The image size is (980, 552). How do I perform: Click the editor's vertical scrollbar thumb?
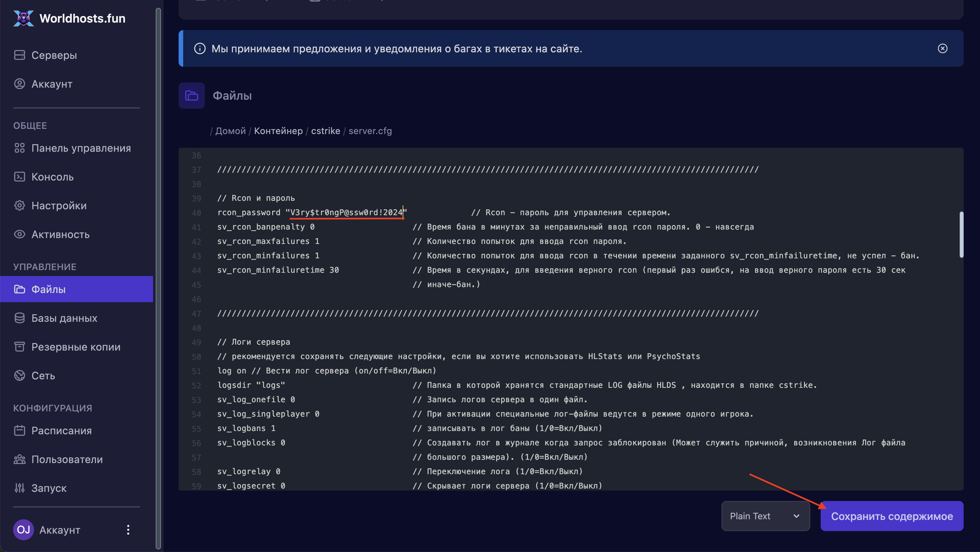click(x=961, y=234)
